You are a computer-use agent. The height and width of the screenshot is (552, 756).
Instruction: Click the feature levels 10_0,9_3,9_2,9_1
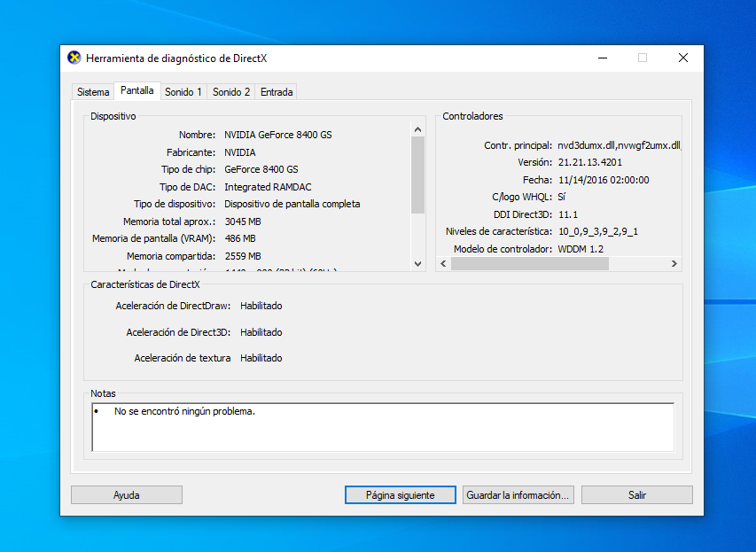[x=598, y=231]
